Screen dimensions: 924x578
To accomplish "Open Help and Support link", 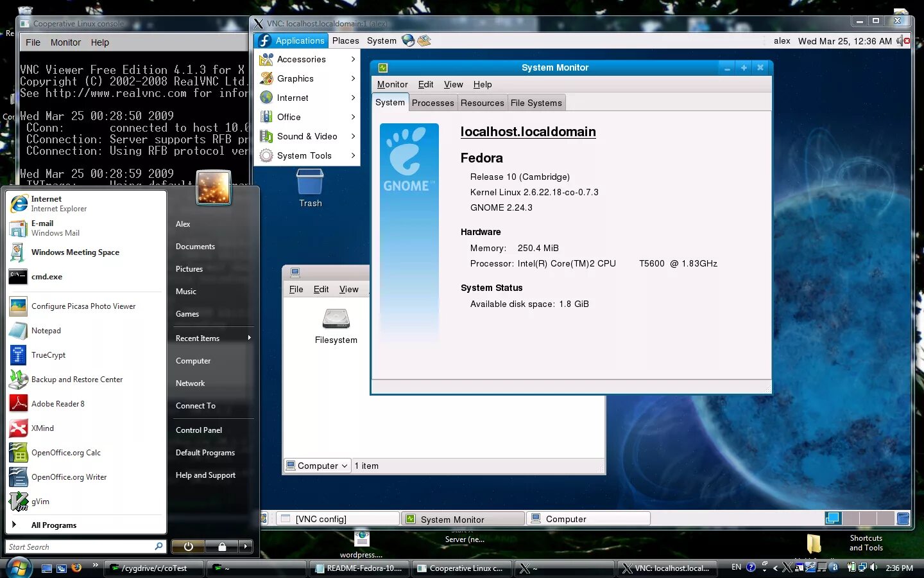I will tap(212, 475).
